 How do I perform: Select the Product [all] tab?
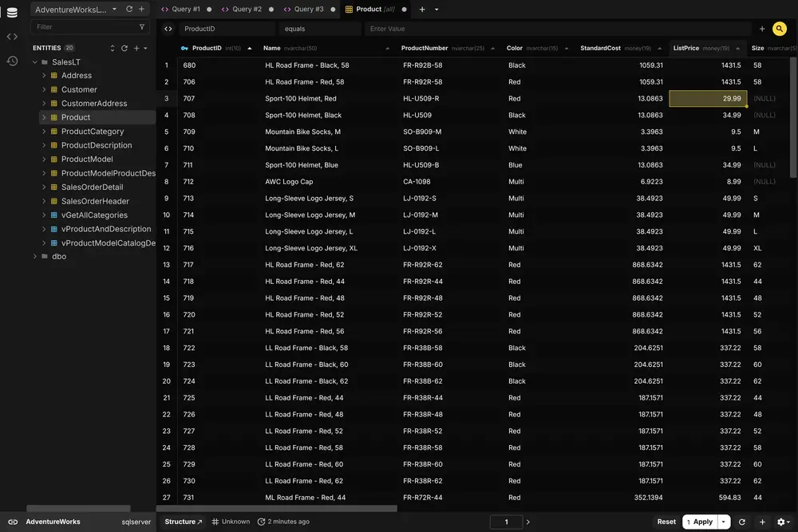(x=376, y=9)
